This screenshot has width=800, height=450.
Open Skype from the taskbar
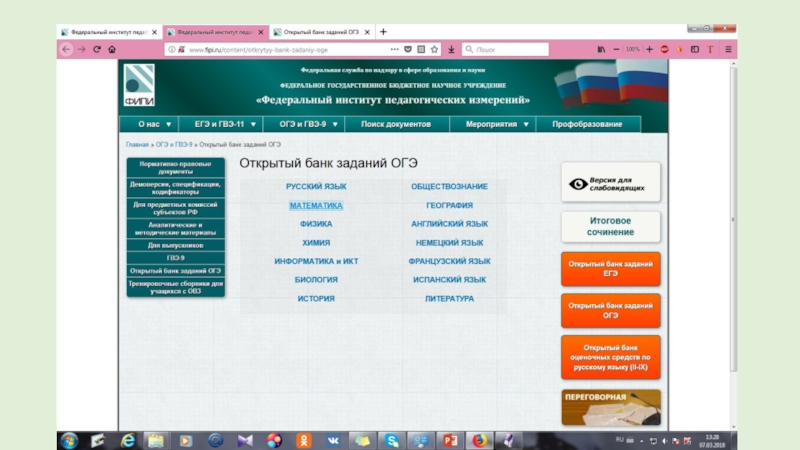click(x=391, y=440)
